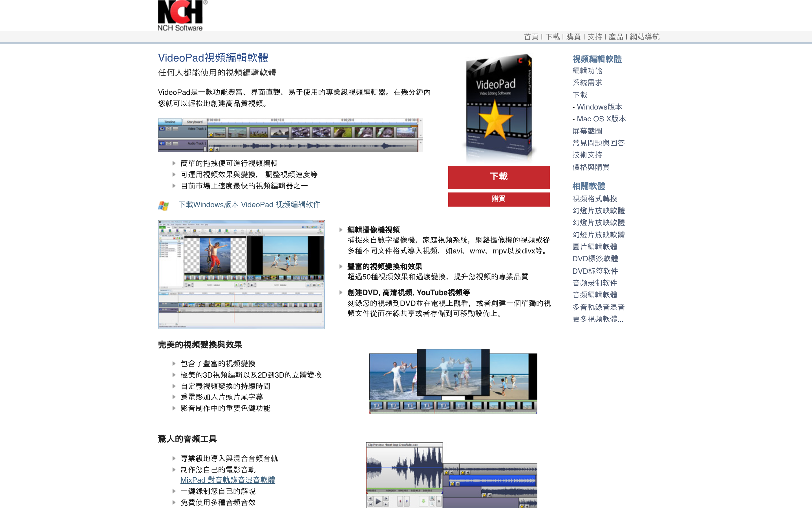Image resolution: width=812 pixels, height=508 pixels.
Task: Click the timeline strip preview image
Action: tap(290, 135)
